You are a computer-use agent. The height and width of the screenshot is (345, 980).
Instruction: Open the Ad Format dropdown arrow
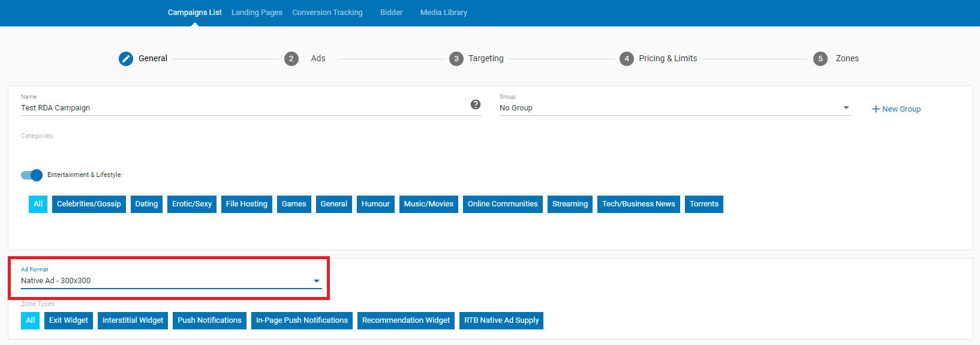click(x=317, y=281)
